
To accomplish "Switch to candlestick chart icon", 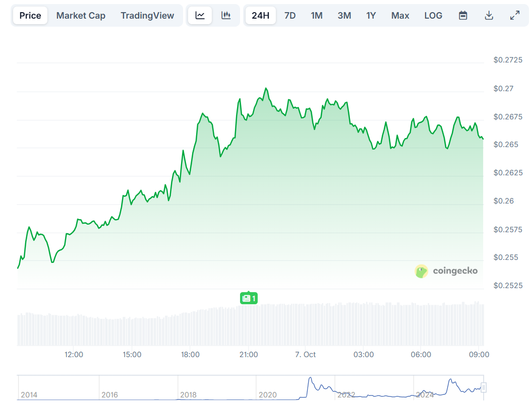I will click(226, 16).
